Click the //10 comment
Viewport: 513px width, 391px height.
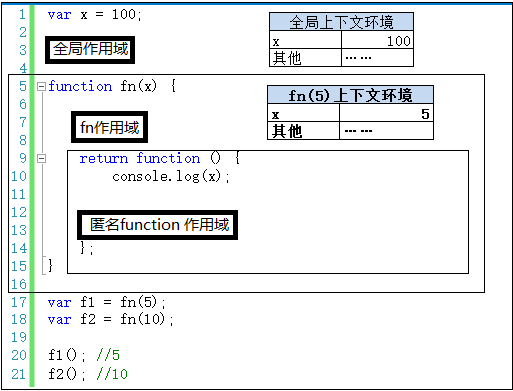point(112,374)
